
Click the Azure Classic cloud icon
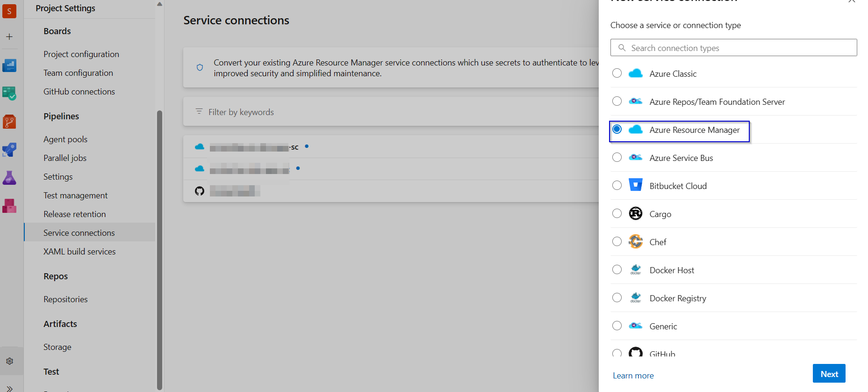pyautogui.click(x=636, y=73)
